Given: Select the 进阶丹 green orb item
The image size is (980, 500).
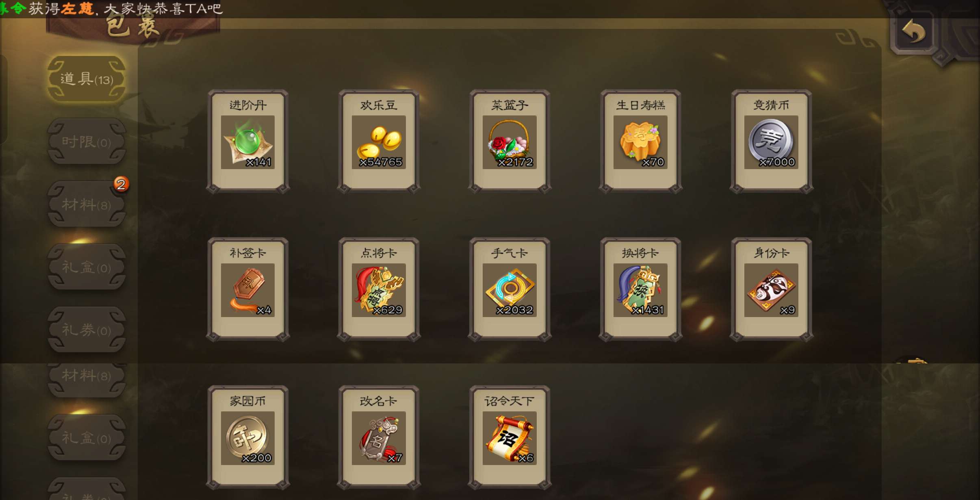Looking at the screenshot, I should (248, 141).
